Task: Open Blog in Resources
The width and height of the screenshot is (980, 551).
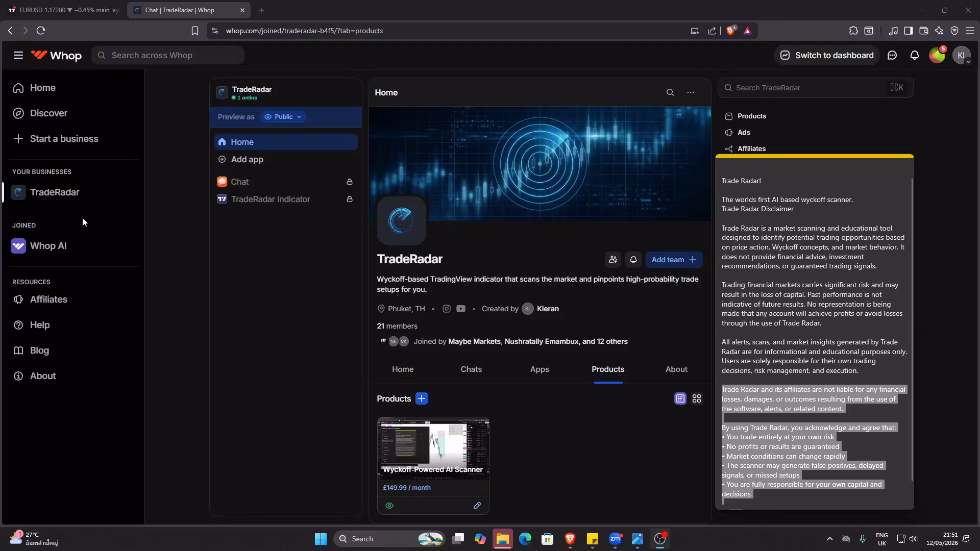Action: [73, 350]
